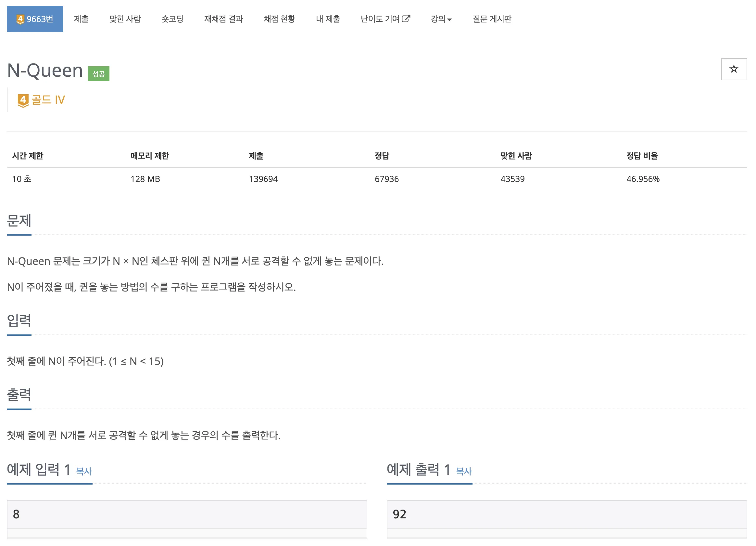Click the N-Queen problem title
The height and width of the screenshot is (546, 756).
click(45, 71)
